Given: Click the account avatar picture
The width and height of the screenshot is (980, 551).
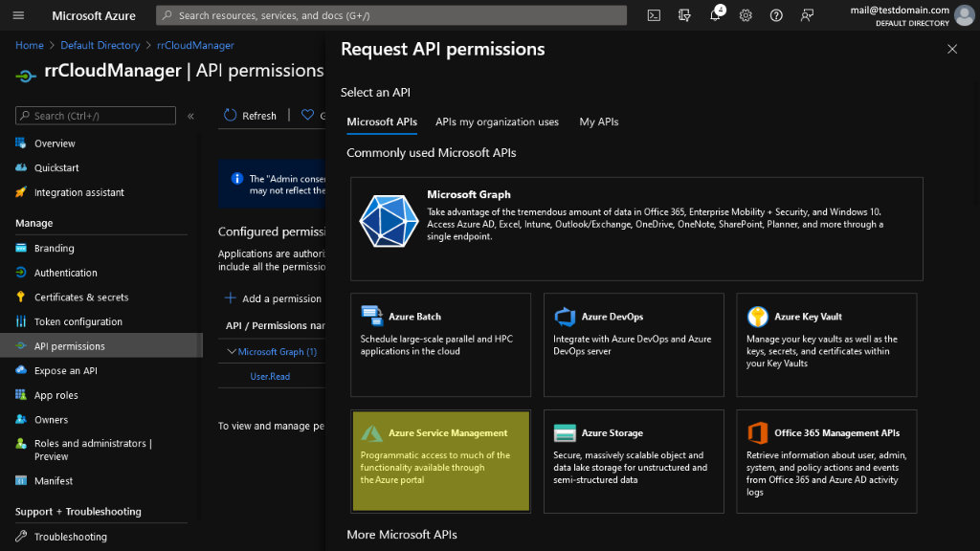Looking at the screenshot, I should tap(965, 15).
